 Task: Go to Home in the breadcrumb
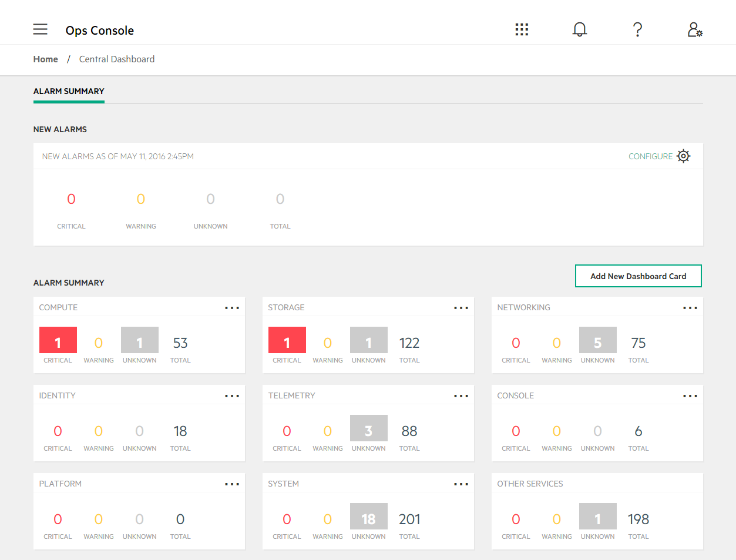[46, 59]
